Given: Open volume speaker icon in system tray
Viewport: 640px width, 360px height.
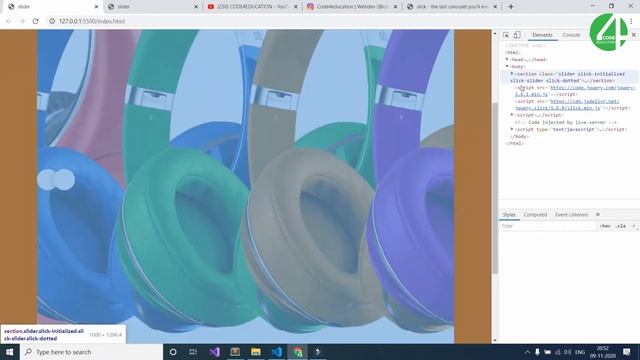Looking at the screenshot, I should [567, 352].
